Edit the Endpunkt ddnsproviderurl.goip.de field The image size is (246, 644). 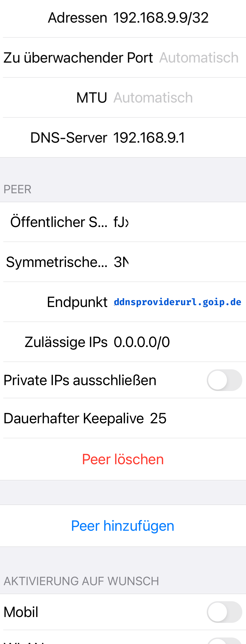(x=177, y=302)
